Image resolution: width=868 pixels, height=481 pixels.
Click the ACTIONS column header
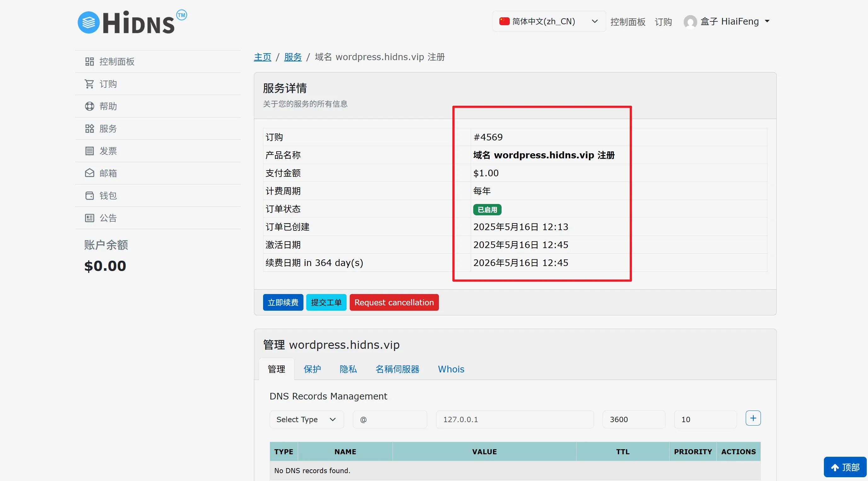pos(739,451)
